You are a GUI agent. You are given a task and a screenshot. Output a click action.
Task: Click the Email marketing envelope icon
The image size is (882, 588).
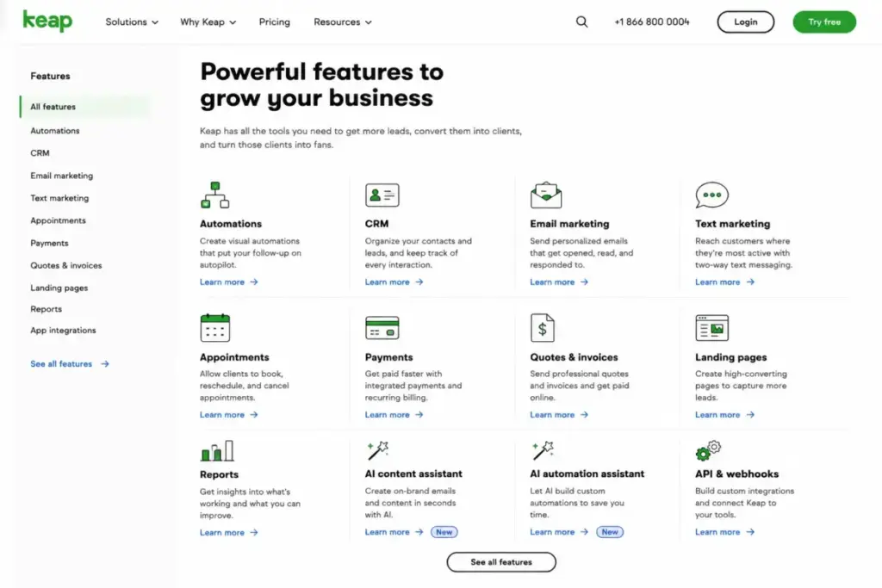click(x=545, y=195)
